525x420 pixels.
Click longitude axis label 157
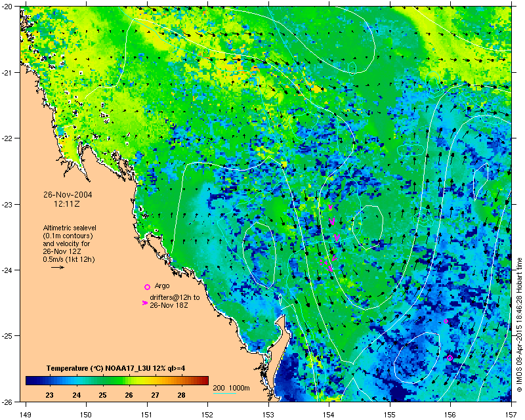click(x=511, y=415)
